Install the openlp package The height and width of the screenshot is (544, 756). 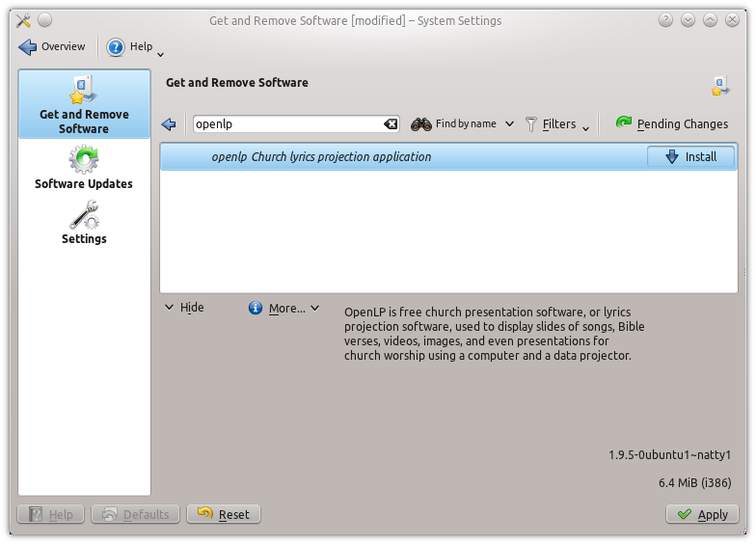tap(690, 156)
